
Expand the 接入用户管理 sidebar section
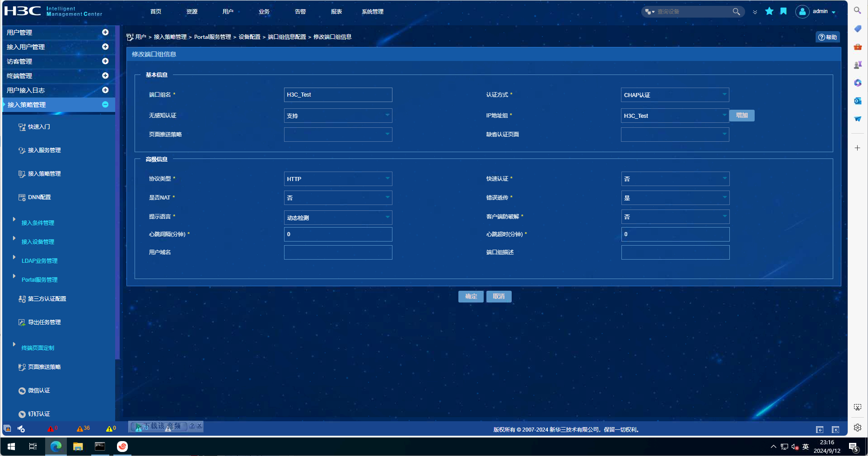105,47
